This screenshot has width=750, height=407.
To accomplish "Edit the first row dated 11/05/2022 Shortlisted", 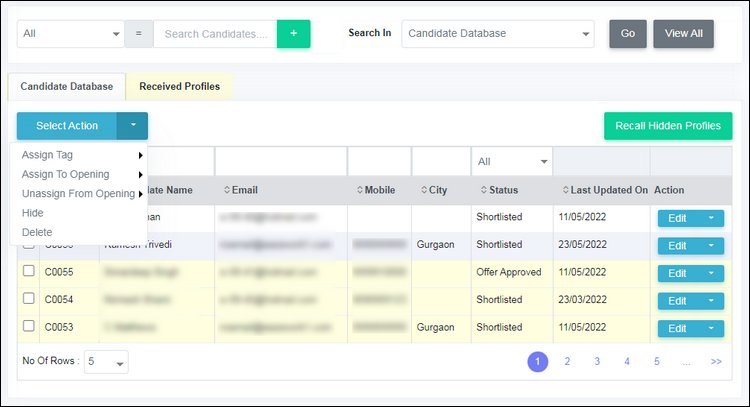I will [677, 218].
